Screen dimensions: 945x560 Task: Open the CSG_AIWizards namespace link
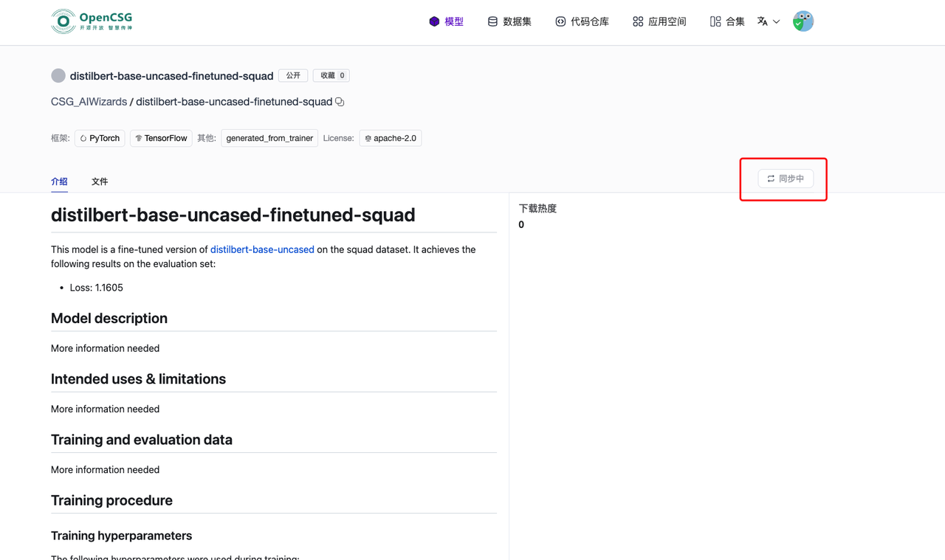(89, 102)
